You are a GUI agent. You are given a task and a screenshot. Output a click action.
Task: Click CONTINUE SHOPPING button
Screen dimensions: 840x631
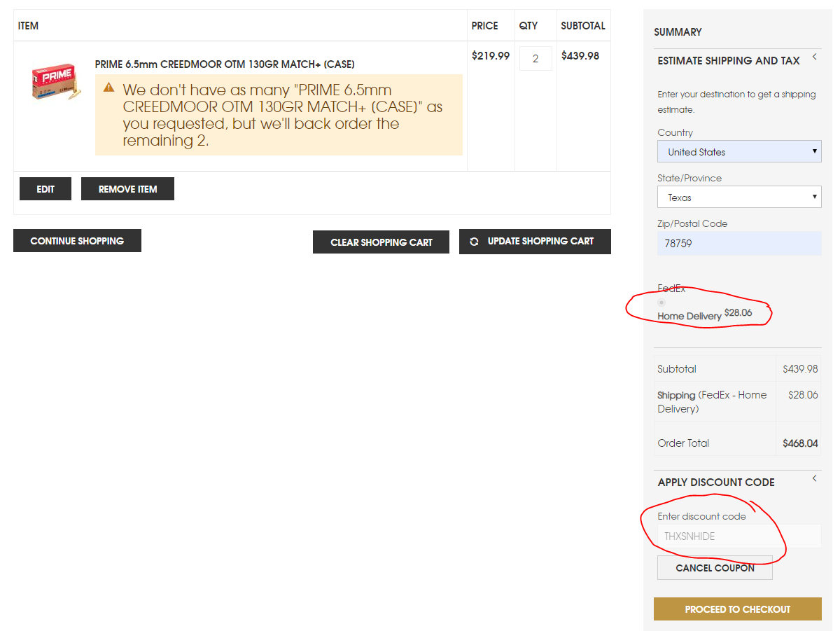pyautogui.click(x=77, y=241)
